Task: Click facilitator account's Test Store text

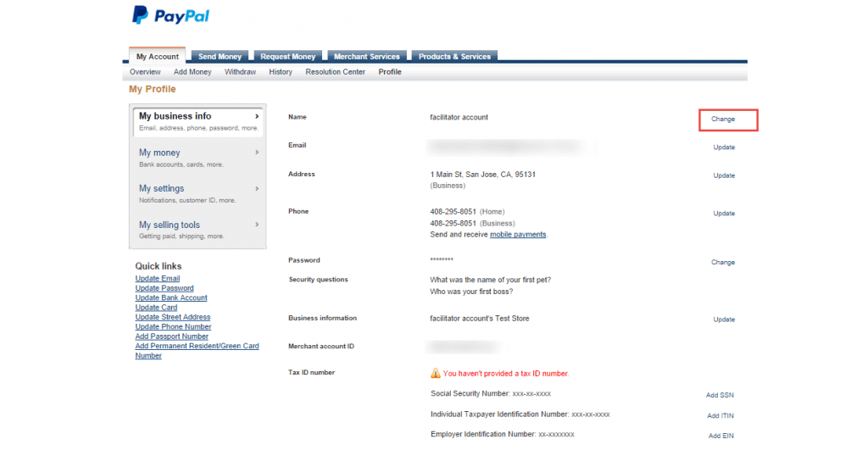Action: [480, 319]
